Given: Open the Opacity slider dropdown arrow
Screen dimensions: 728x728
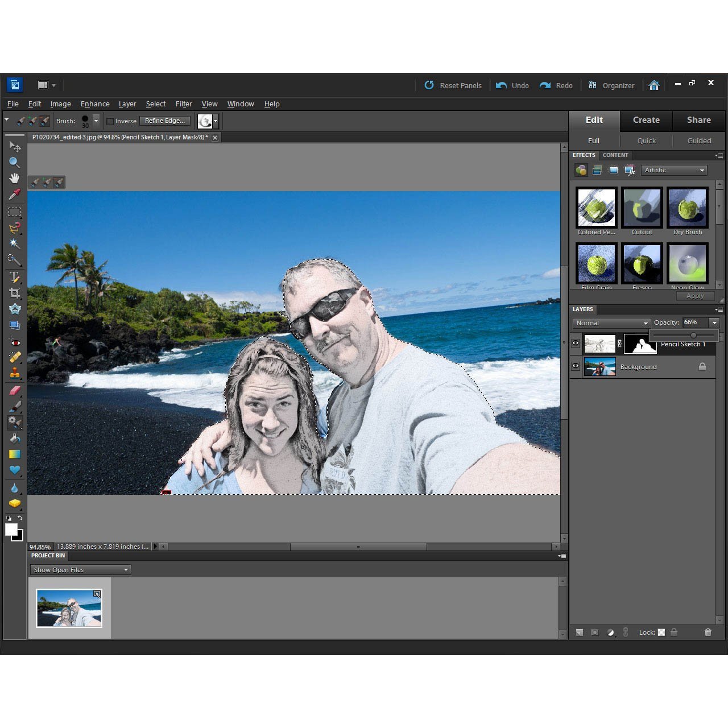Looking at the screenshot, I should tap(714, 322).
